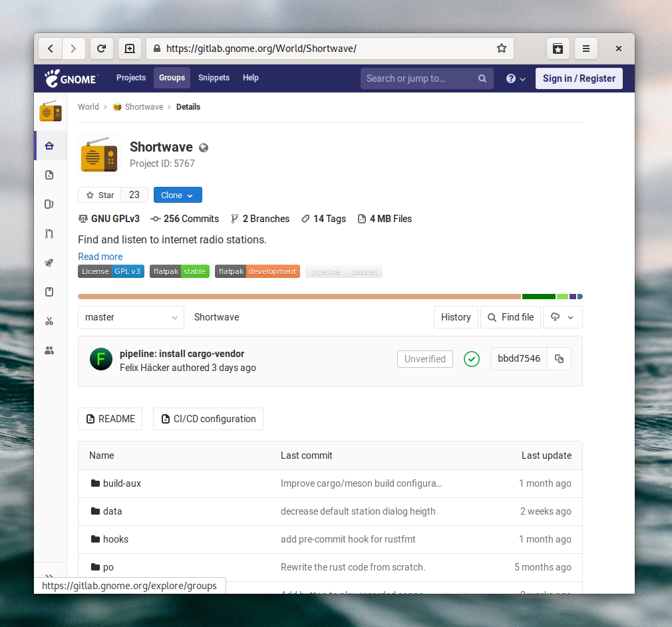Open build-aux folder

pos(122,483)
